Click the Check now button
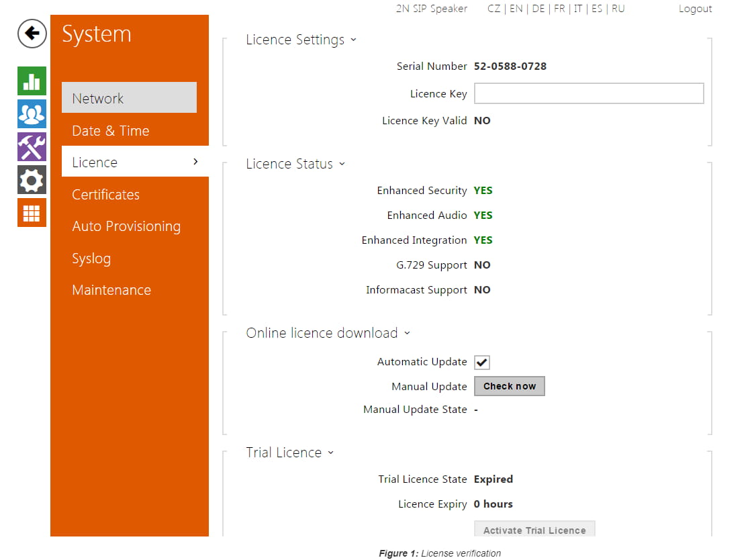The width and height of the screenshot is (750, 560). click(x=510, y=386)
